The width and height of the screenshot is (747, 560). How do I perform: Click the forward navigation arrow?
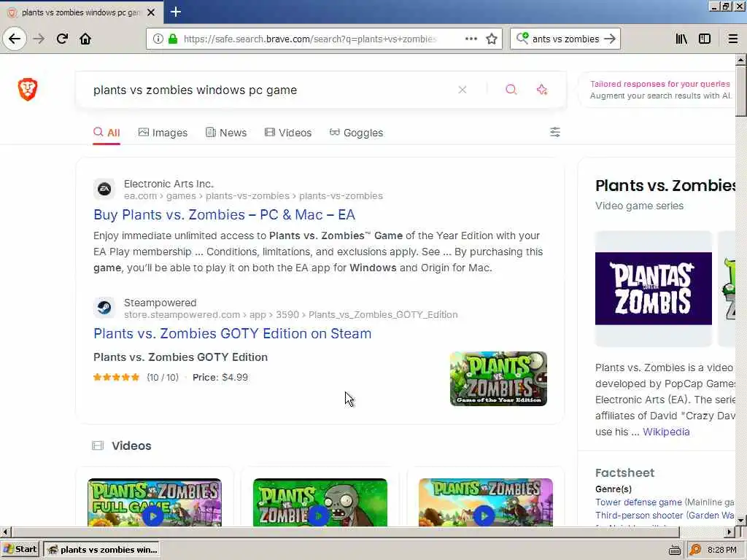[x=39, y=39]
